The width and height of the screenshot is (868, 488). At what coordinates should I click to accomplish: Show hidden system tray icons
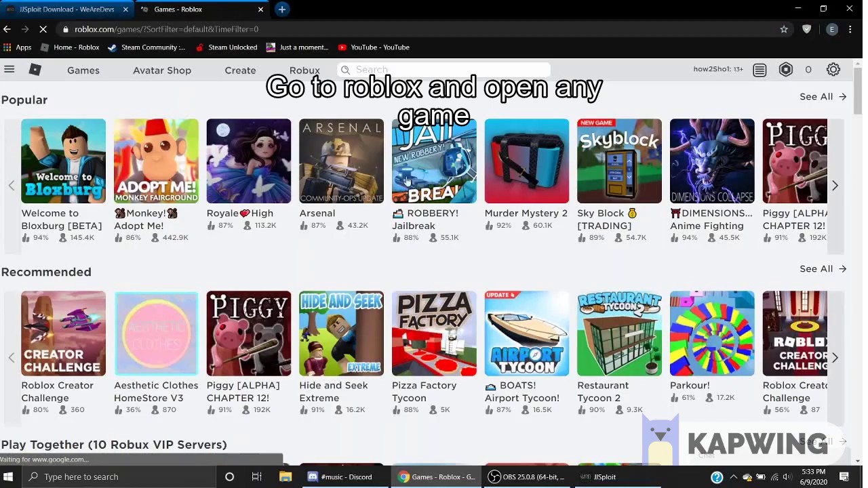[733, 477]
